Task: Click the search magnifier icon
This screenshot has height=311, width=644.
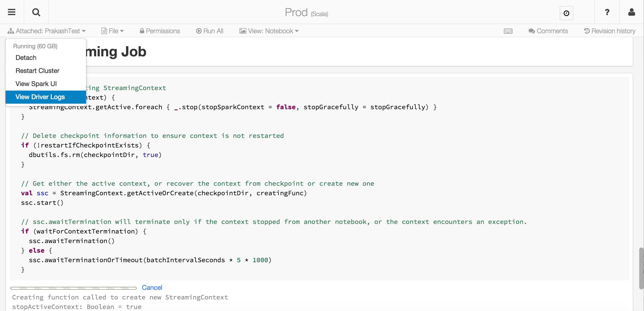Action: click(36, 12)
